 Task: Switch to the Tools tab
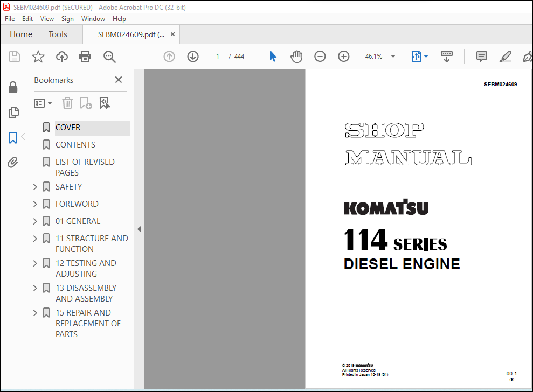[58, 34]
